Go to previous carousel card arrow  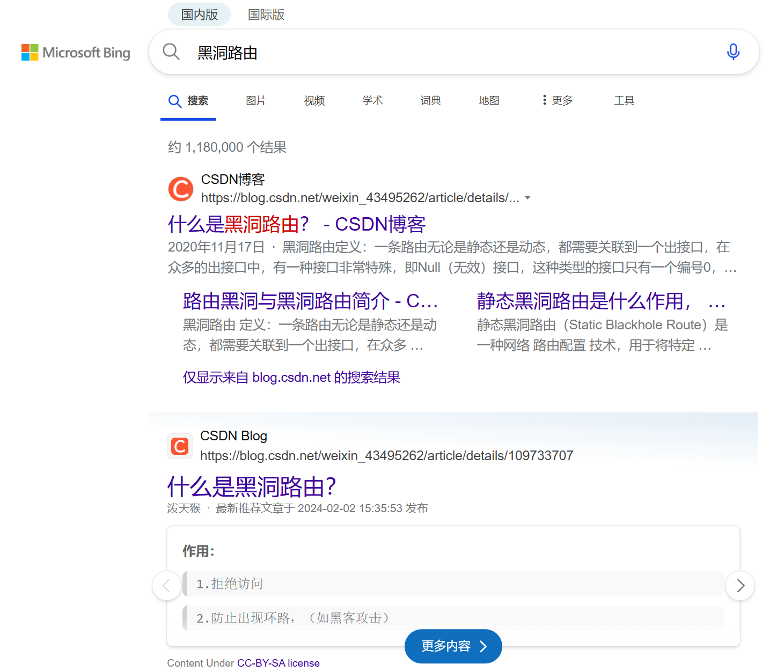[x=167, y=586]
